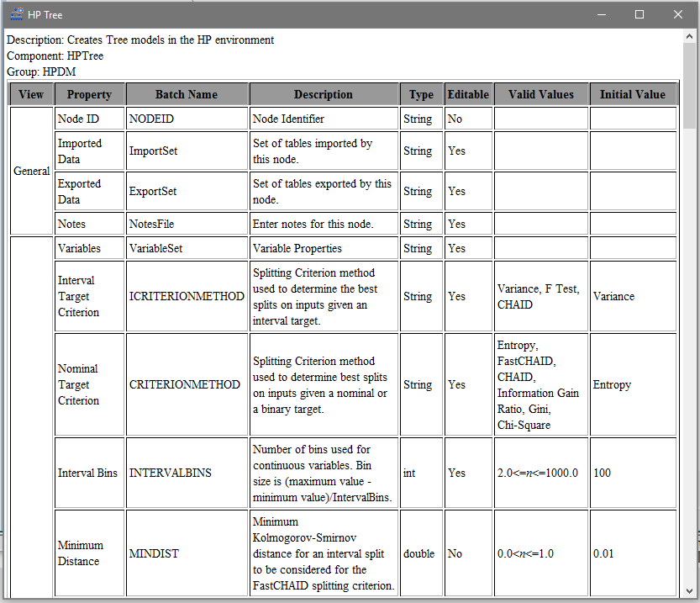The width and height of the screenshot is (700, 603).
Task: Maximize the HP Tree window
Action: (x=639, y=13)
